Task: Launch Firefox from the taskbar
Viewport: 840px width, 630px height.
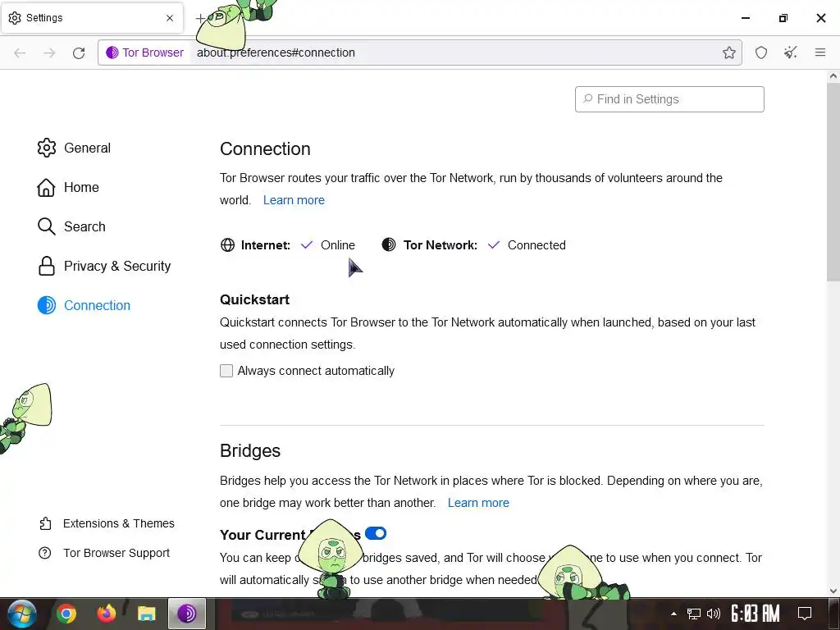Action: [x=107, y=614]
